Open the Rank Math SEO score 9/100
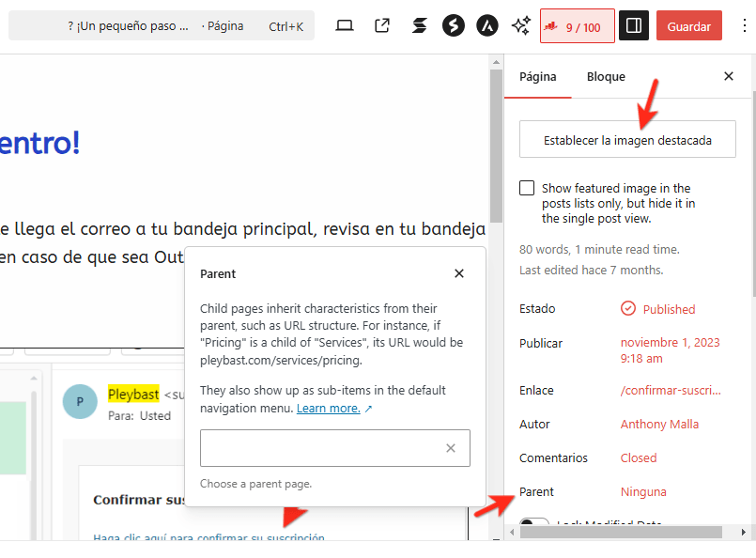 577,25
